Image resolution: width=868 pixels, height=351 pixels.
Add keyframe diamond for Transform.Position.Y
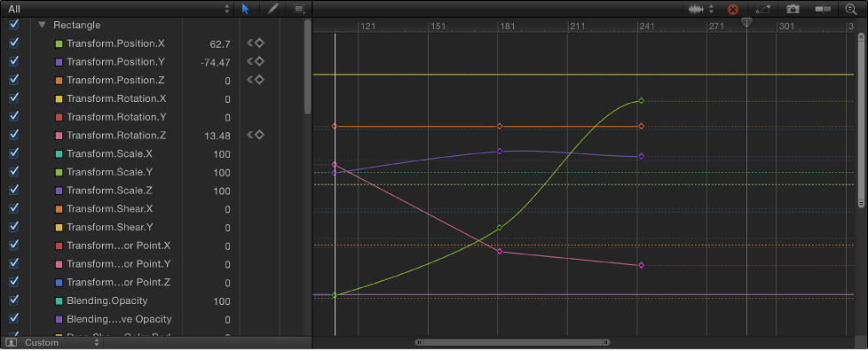click(x=259, y=61)
